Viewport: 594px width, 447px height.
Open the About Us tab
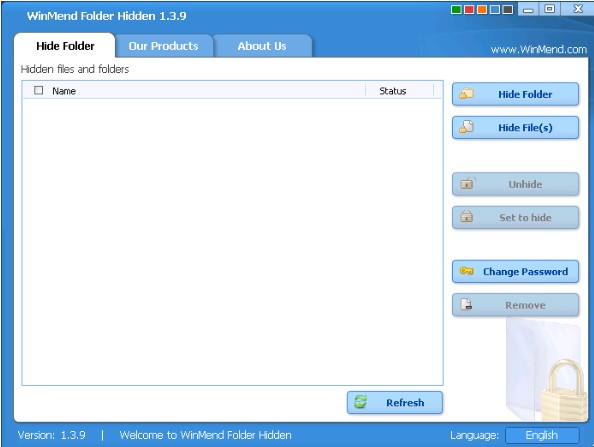[262, 46]
